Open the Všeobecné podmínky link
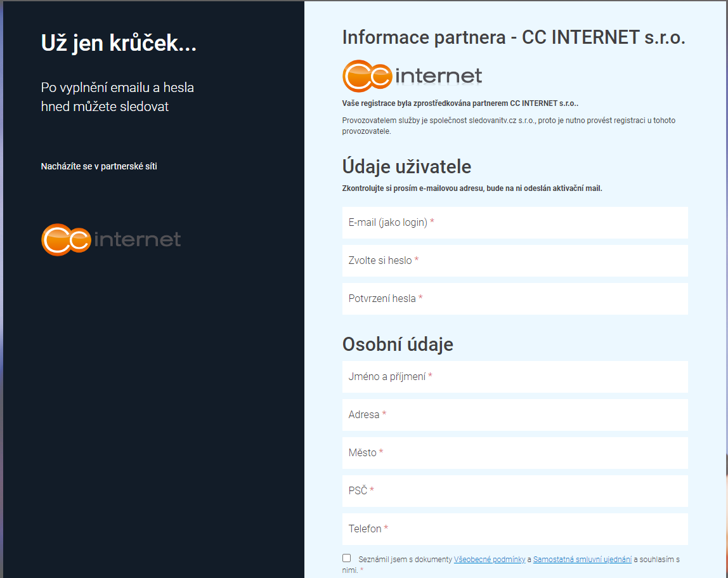 490,560
